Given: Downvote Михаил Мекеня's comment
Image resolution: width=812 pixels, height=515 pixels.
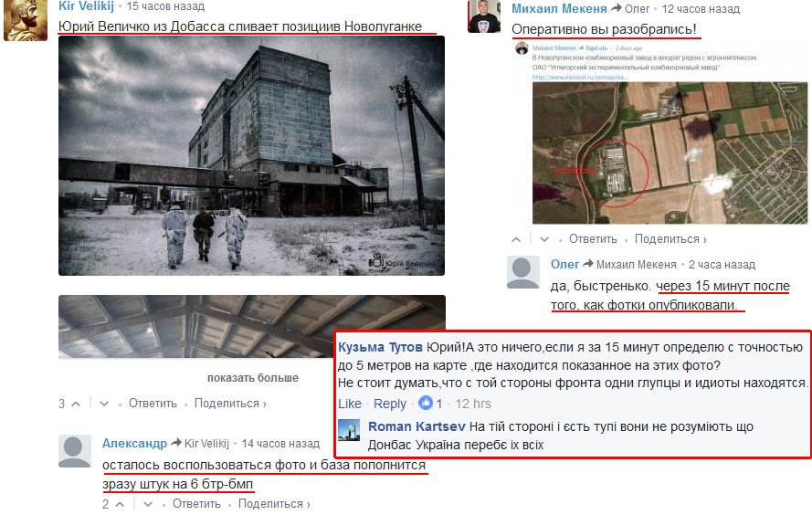Looking at the screenshot, I should pos(544,239).
